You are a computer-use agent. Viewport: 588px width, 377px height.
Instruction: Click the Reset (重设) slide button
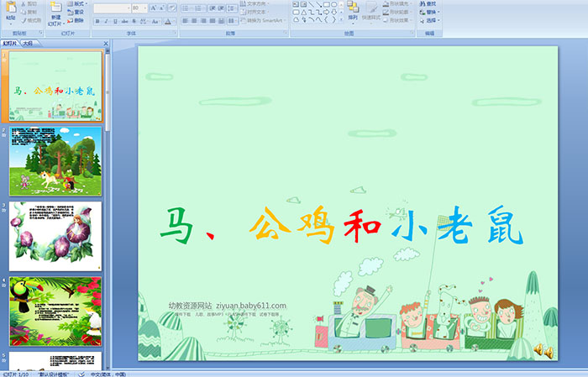78,12
